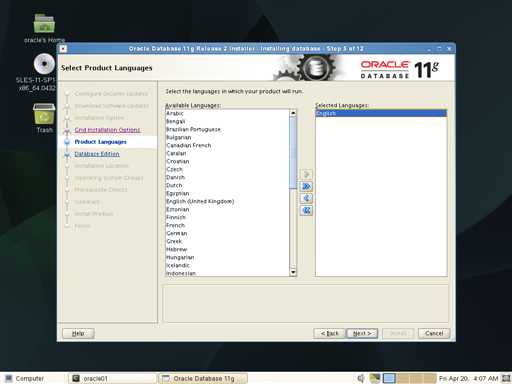
Task: Open the Trash icon on desktop
Action: pos(44,114)
